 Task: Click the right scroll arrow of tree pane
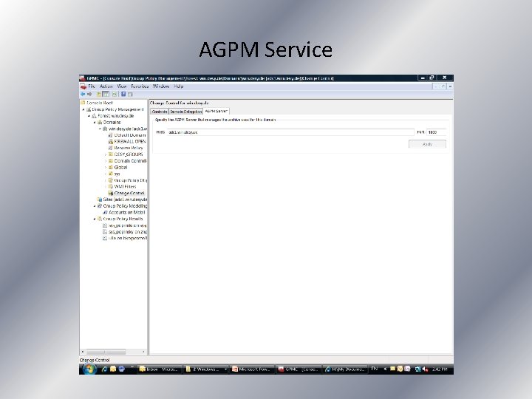pos(143,352)
